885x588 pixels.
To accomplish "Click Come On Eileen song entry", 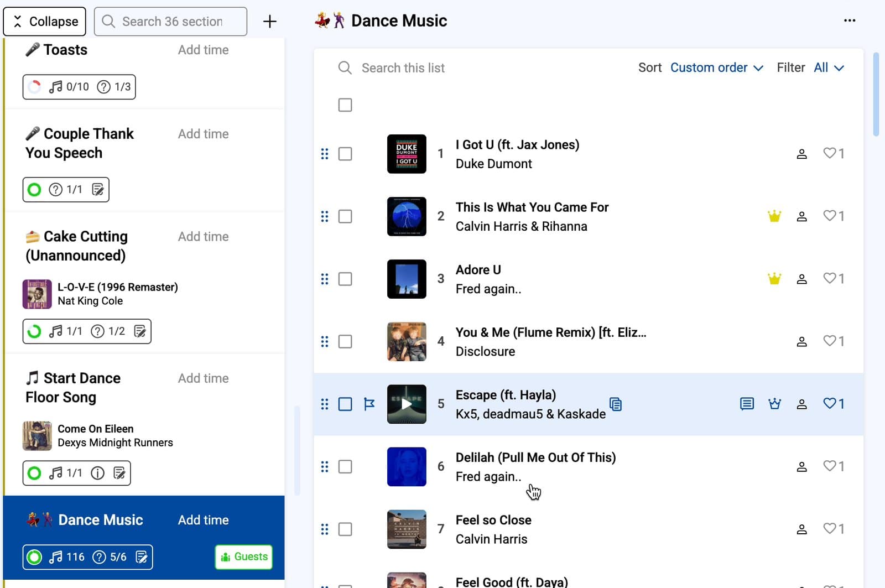I will [98, 436].
